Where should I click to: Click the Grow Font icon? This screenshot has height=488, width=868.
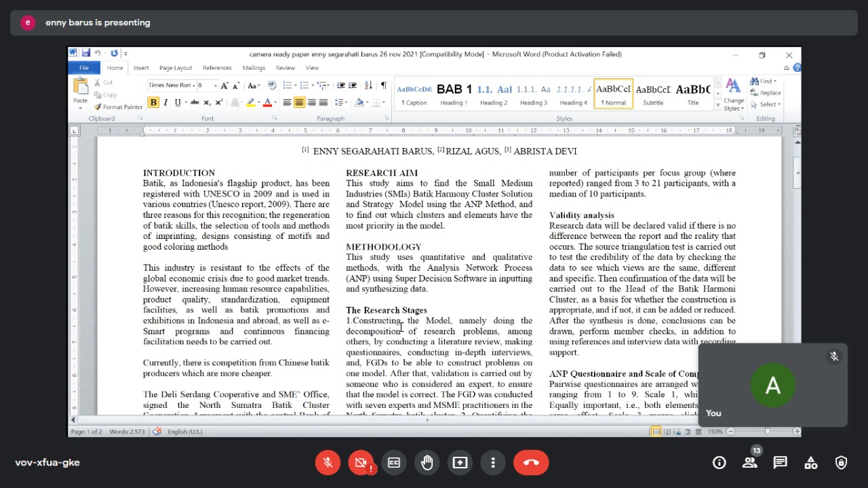click(224, 86)
